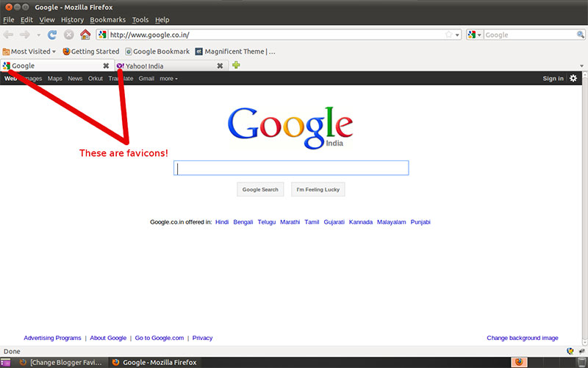Click the Google Search button
This screenshot has height=368, width=588.
260,190
